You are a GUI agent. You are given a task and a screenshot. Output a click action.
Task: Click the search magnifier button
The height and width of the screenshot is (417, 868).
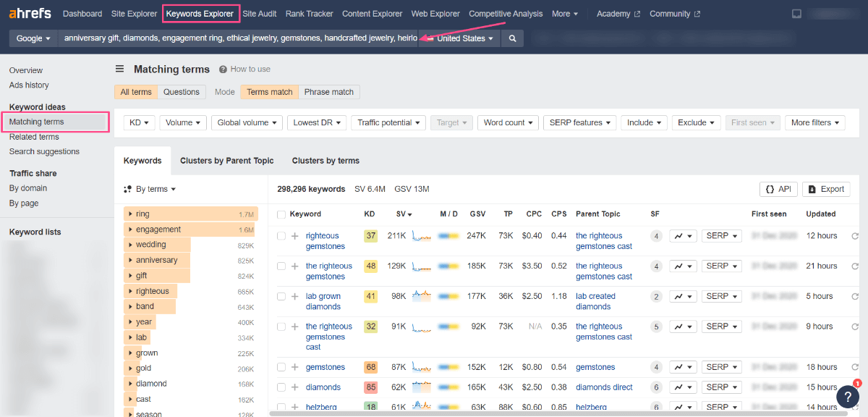[x=513, y=38]
